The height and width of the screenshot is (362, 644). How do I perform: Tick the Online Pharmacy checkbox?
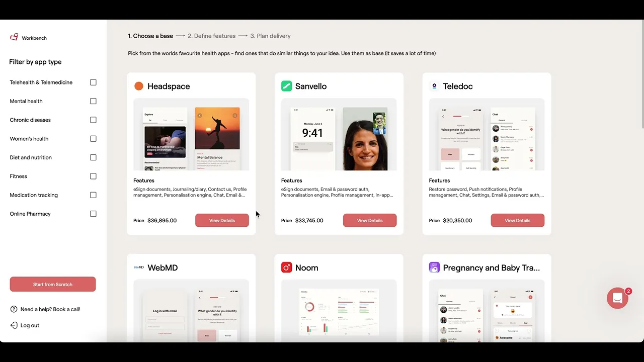pyautogui.click(x=93, y=214)
